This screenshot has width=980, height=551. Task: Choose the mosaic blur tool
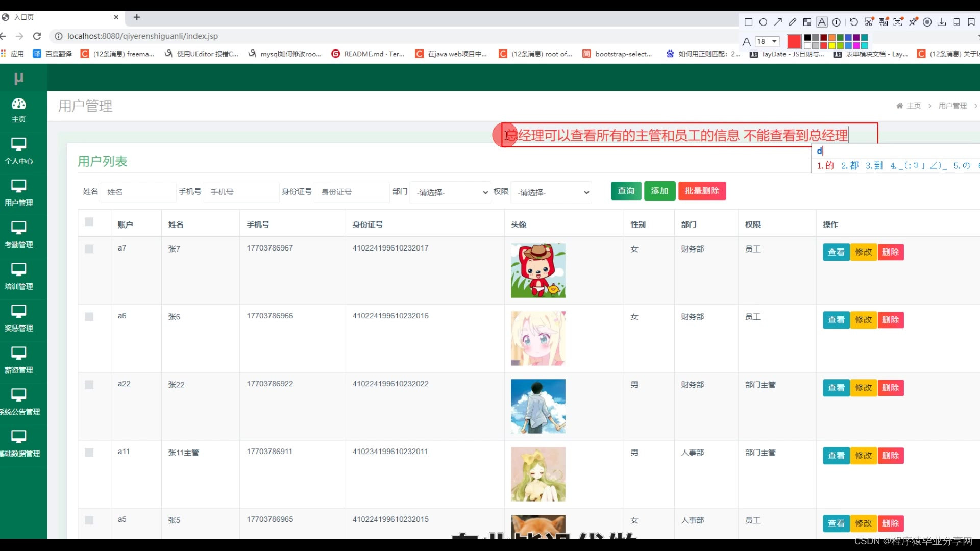point(807,22)
